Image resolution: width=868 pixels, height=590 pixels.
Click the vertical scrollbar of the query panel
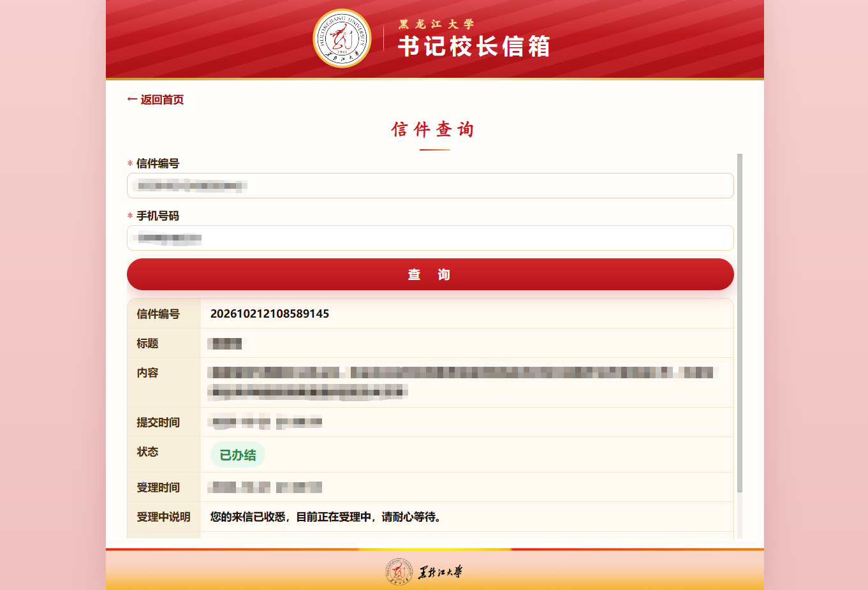(x=740, y=323)
